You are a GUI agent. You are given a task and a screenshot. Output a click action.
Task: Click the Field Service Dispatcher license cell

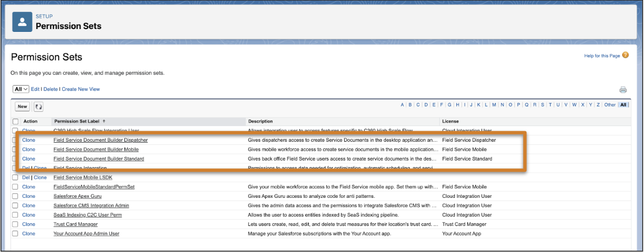(x=469, y=140)
